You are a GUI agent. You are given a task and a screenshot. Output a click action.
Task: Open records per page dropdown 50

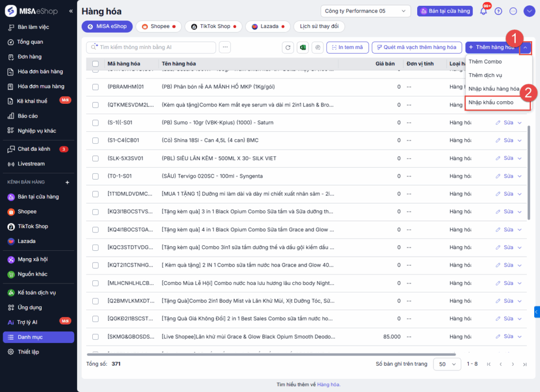click(x=447, y=364)
